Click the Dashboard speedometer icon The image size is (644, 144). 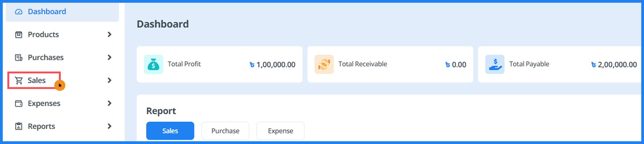[x=19, y=11]
